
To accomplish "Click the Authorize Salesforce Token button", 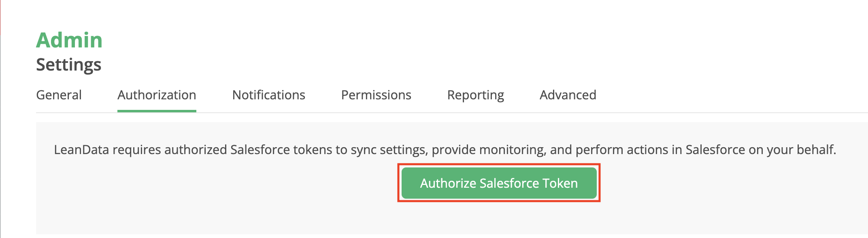I will tap(499, 183).
